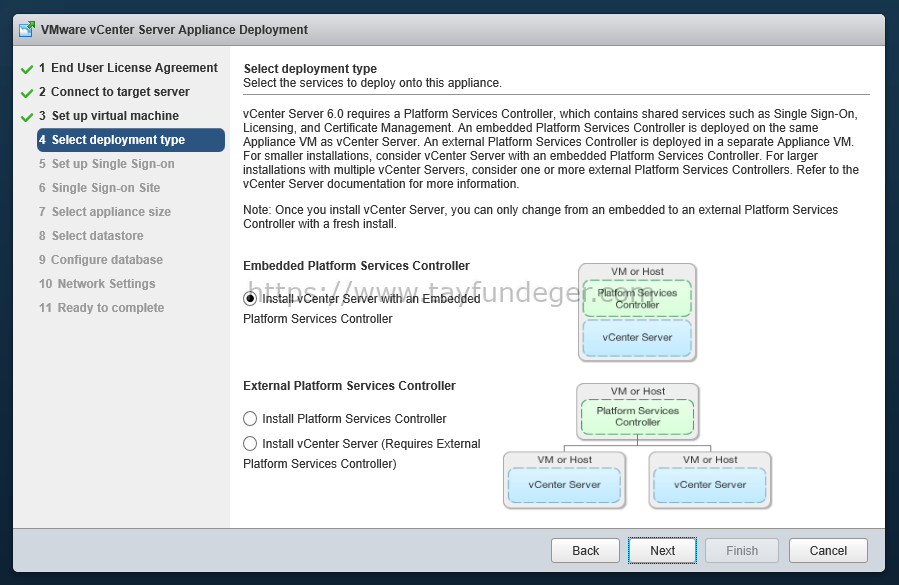Click the 'Select the services to deploy' subtitle

coord(372,83)
